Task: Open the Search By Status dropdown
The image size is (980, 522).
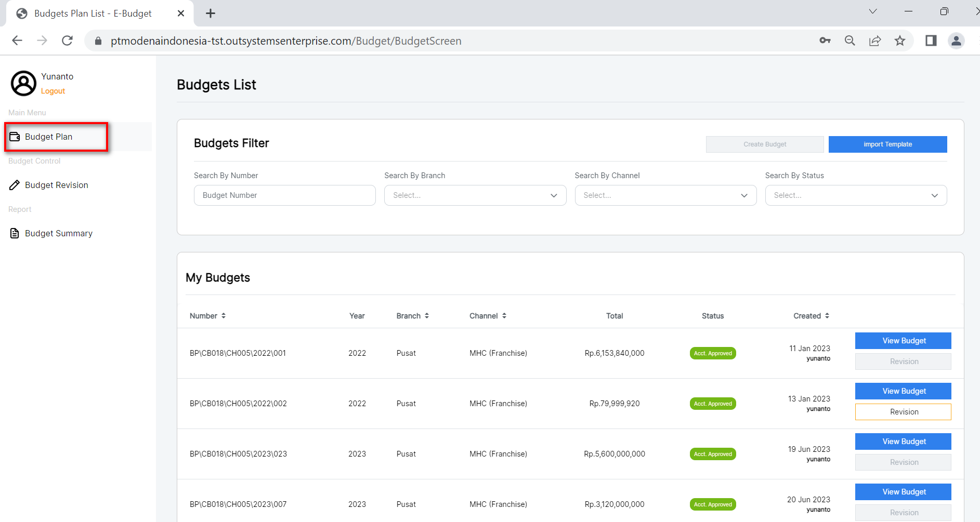Action: [855, 195]
